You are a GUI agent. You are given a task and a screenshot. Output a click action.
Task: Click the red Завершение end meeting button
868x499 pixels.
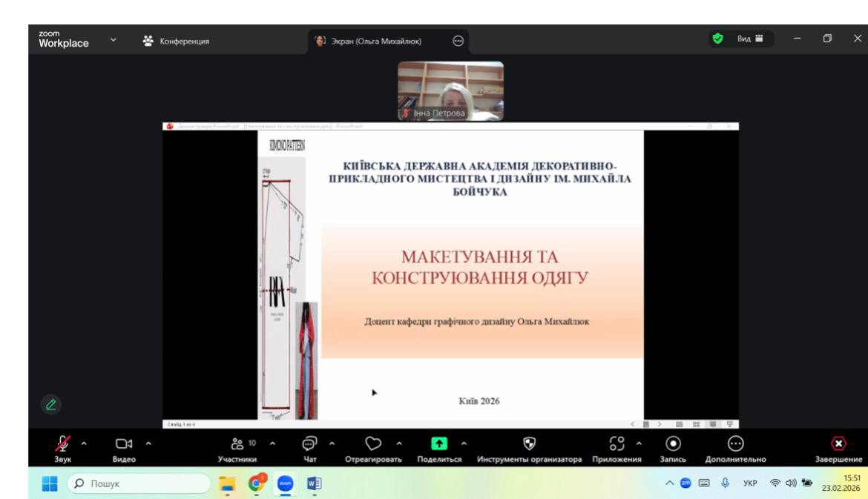pyautogui.click(x=838, y=444)
